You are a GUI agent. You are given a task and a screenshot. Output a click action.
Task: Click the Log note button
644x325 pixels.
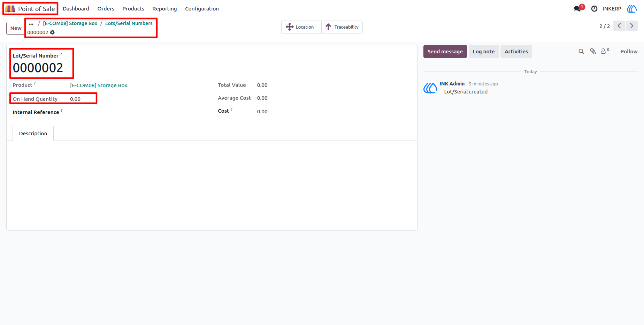pos(484,52)
